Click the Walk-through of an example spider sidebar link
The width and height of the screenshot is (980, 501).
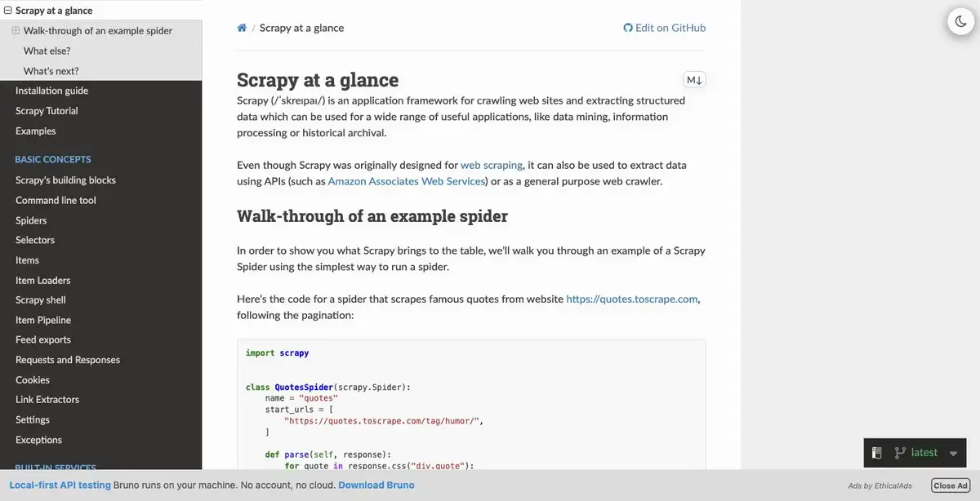tap(98, 31)
